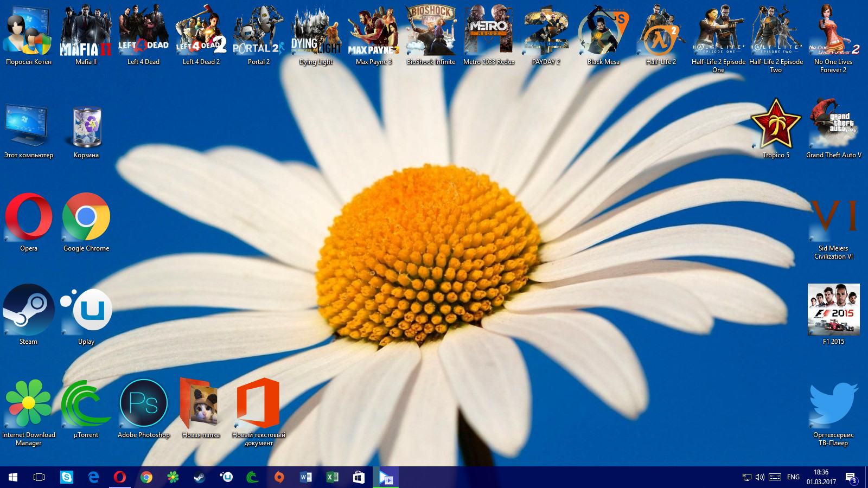This screenshot has height=488, width=868.
Task: Open the volume control in tray
Action: [x=760, y=477]
